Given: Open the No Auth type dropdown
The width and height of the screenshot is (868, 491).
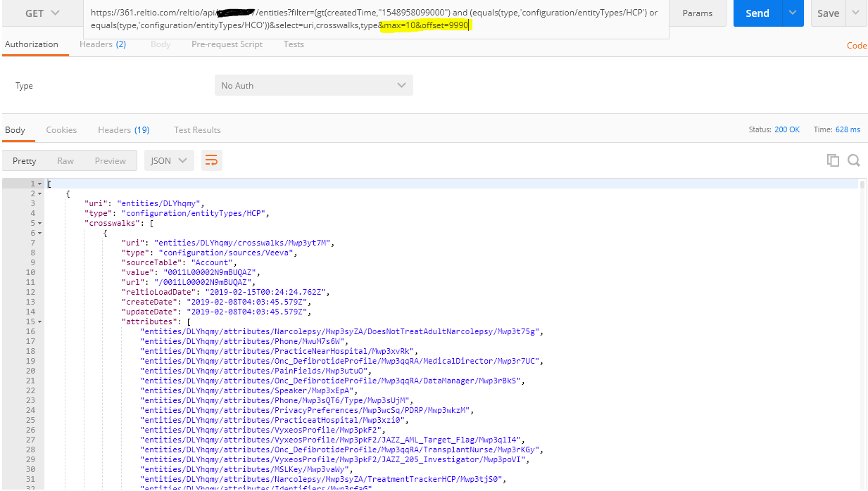Looking at the screenshot, I should point(314,85).
